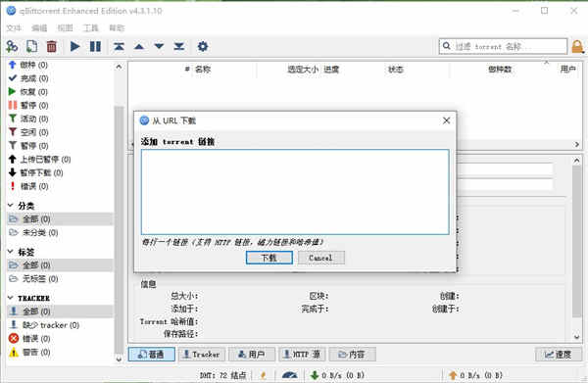Switch to the 内容 content tab
The image size is (588, 383).
[x=352, y=355]
